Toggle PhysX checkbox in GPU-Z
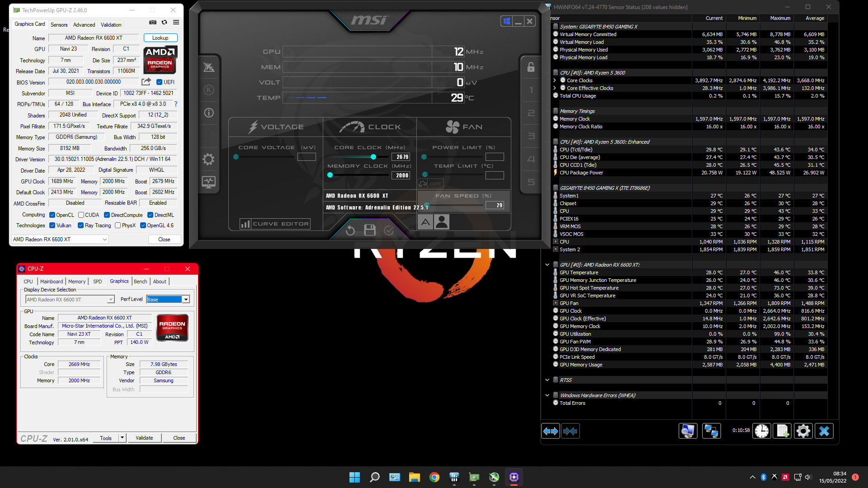This screenshot has height=488, width=868. point(118,225)
